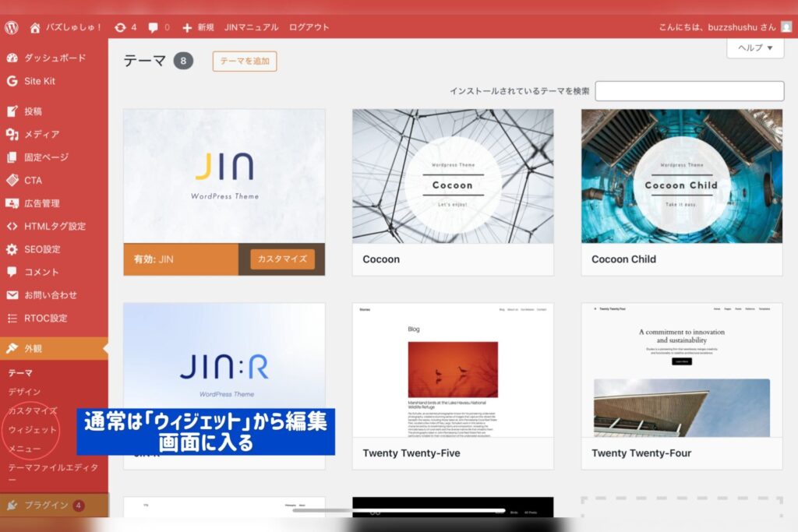Screen dimensions: 798x532
Task: Click 新規 in the admin bar
Action: (206, 27)
